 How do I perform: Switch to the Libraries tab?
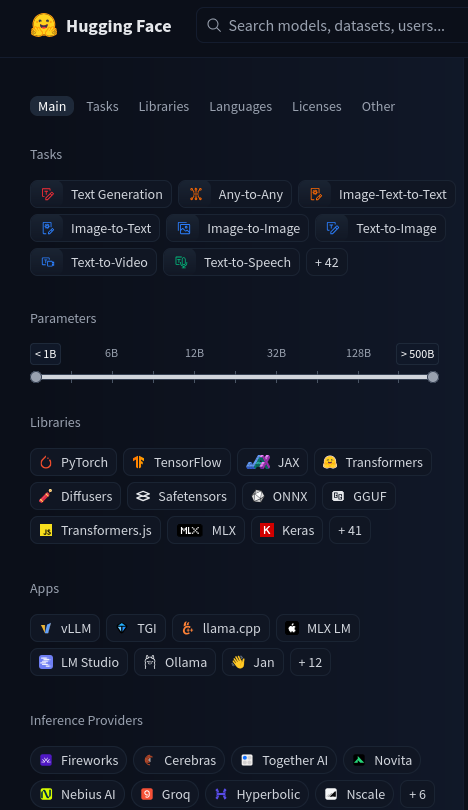164,106
